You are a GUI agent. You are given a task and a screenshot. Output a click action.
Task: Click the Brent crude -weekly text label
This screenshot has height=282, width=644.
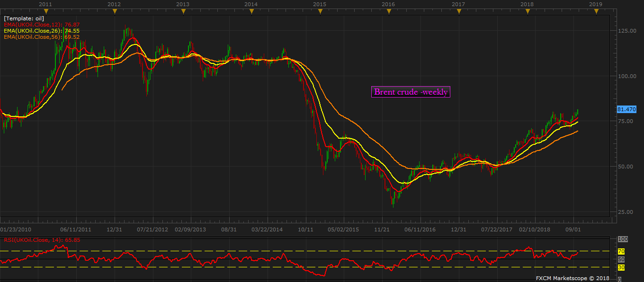point(411,92)
